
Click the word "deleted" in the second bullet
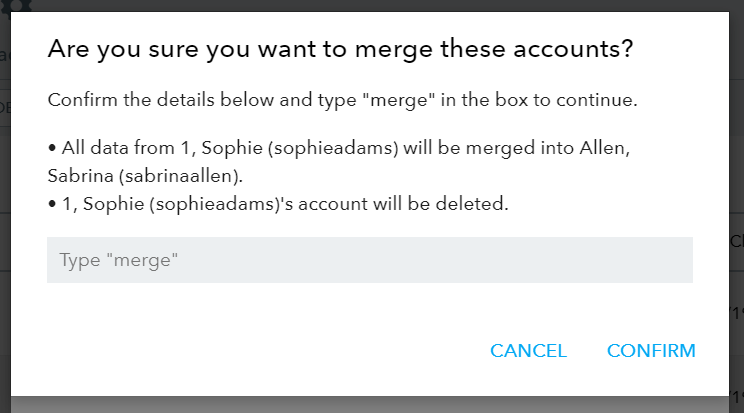click(x=471, y=204)
